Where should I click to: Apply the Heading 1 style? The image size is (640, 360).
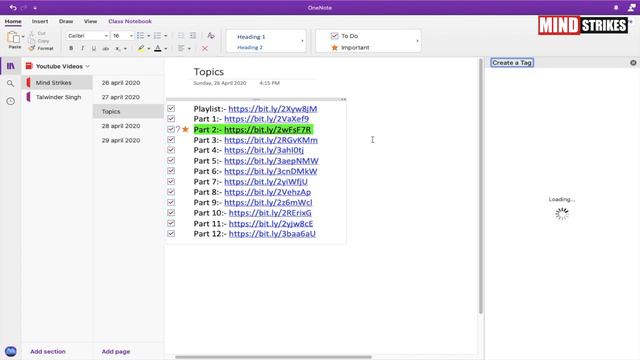[251, 37]
